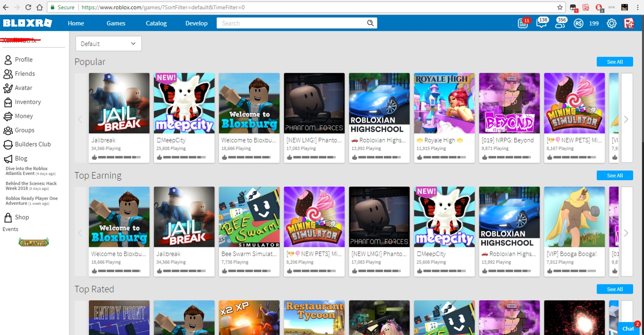Go to the browser home page
644x335 pixels.
click(x=39, y=7)
